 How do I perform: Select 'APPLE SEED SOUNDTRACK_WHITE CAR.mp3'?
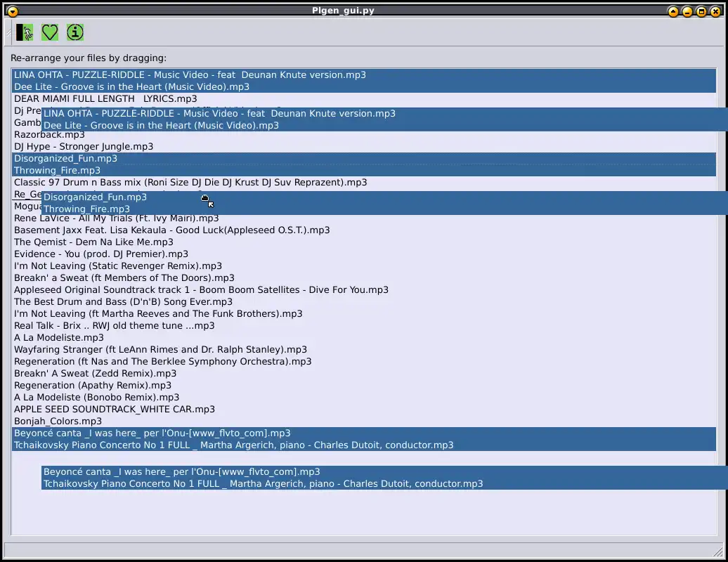pyautogui.click(x=364, y=410)
